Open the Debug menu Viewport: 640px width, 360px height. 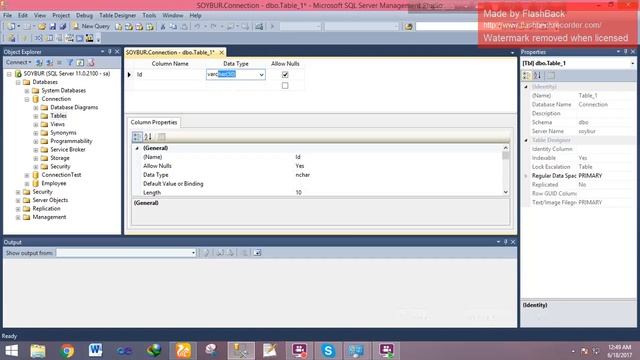pyautogui.click(x=84, y=16)
